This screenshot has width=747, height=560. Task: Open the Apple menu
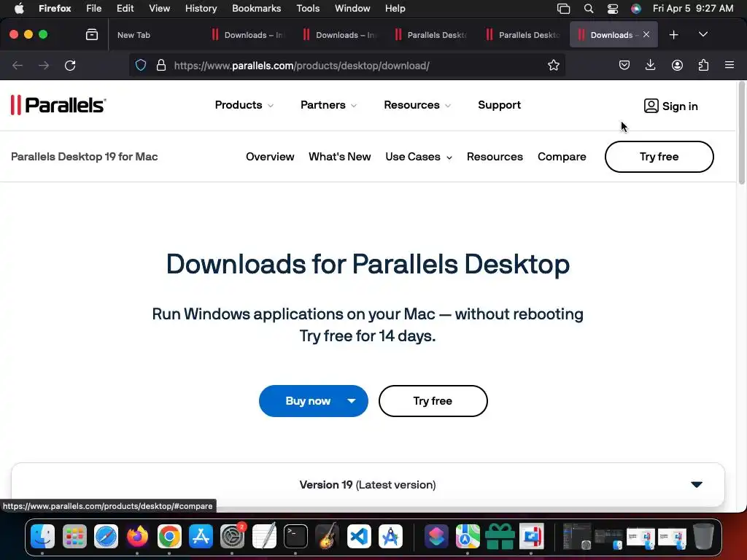pos(19,9)
